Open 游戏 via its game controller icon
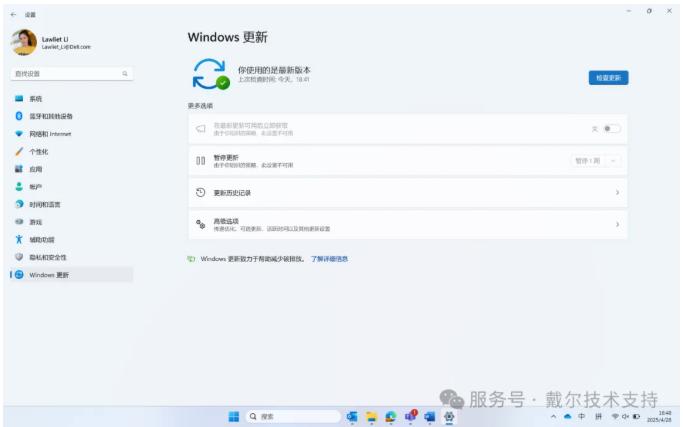Screen dimensions: 683x427 point(19,222)
